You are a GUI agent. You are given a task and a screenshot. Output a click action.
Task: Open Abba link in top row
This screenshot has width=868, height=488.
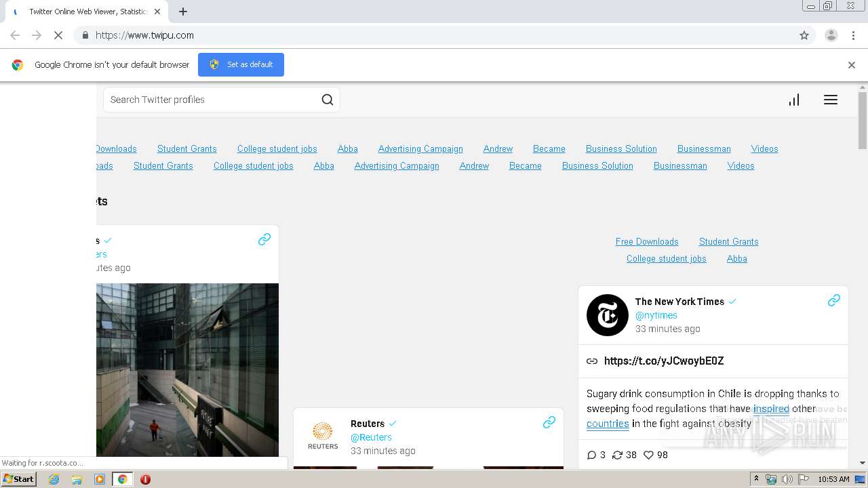pos(348,148)
